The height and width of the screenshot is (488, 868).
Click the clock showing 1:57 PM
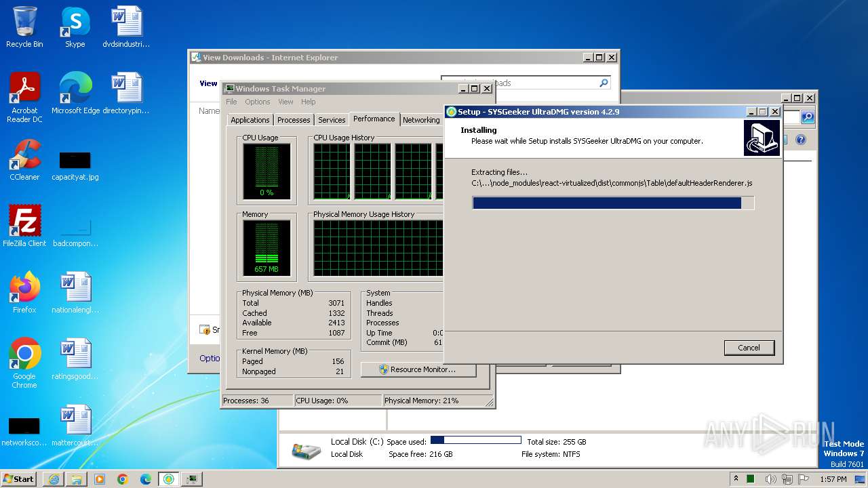[833, 479]
